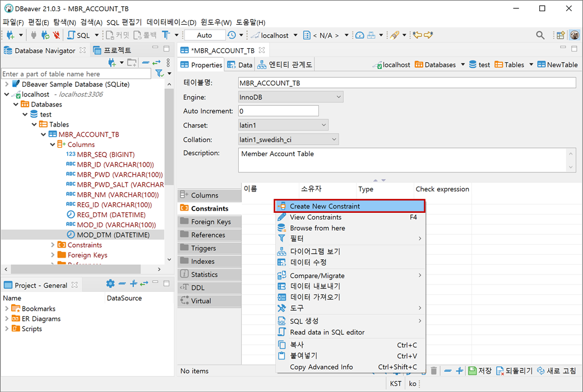Click the bottom bar plus add icon
The width and height of the screenshot is (583, 392).
coord(460,371)
